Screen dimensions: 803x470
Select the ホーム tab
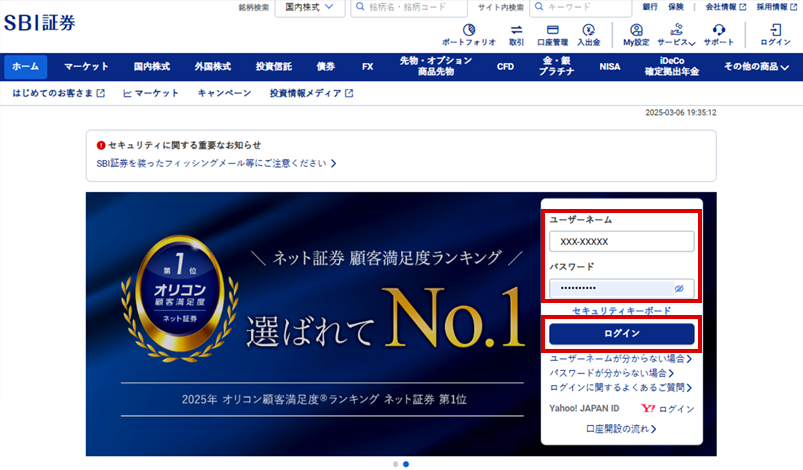click(26, 67)
